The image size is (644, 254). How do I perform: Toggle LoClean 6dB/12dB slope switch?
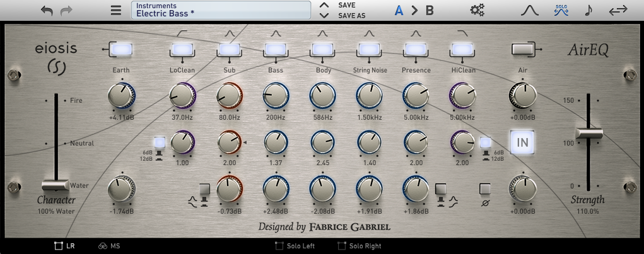(160, 142)
